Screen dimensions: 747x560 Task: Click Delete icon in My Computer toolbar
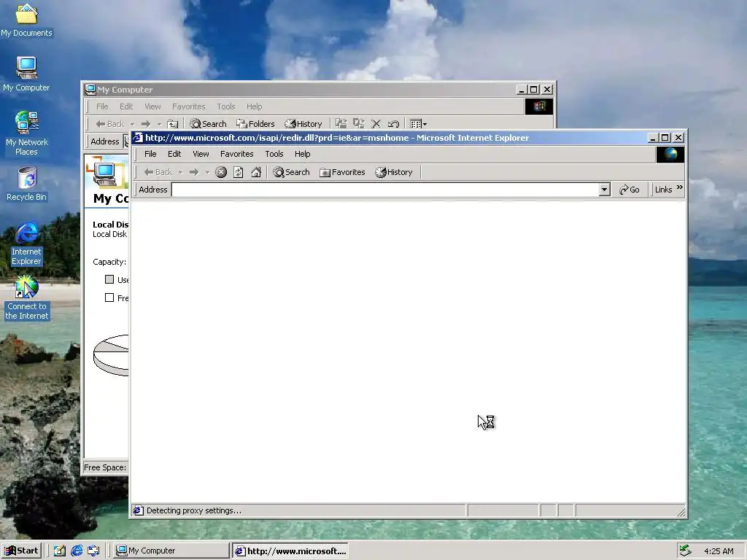[x=376, y=124]
